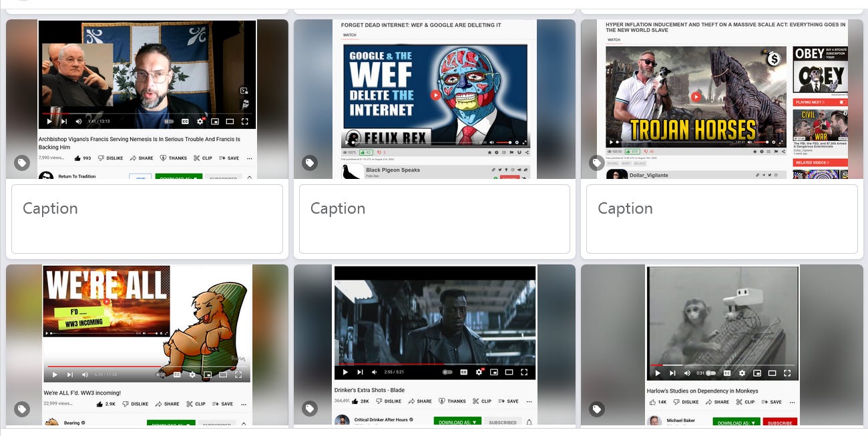Click next-track icon in Archbishop Vigano player
Image resolution: width=868 pixels, height=436 pixels.
point(64,122)
